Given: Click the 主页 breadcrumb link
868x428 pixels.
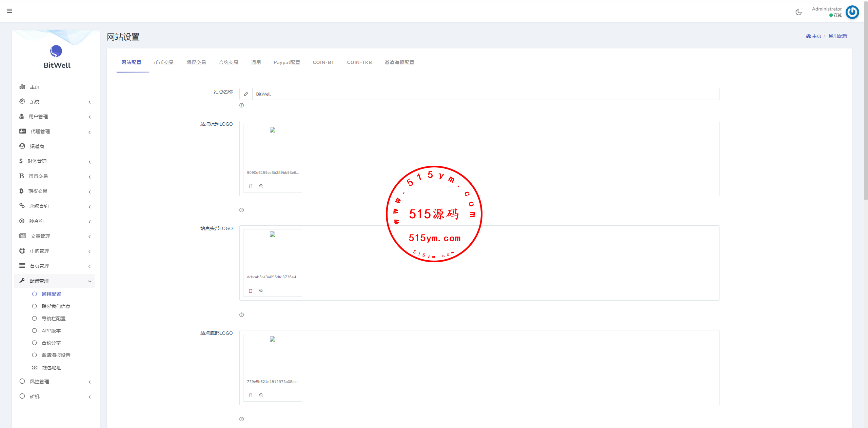Looking at the screenshot, I should [x=816, y=36].
